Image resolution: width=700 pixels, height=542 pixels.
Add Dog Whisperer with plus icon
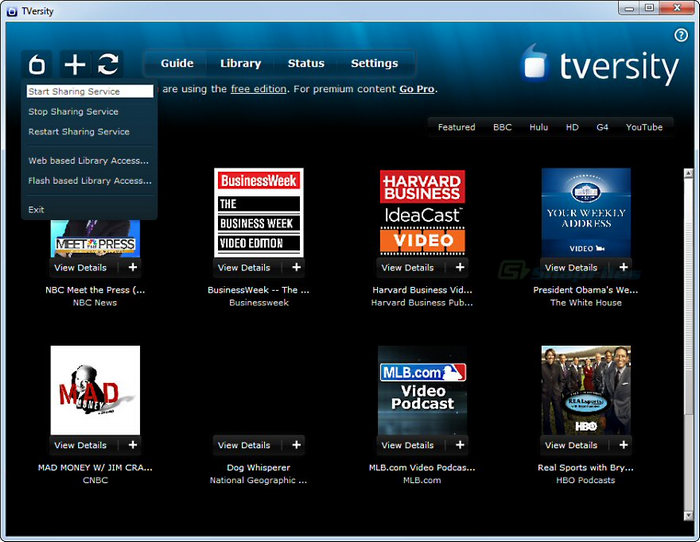(296, 445)
